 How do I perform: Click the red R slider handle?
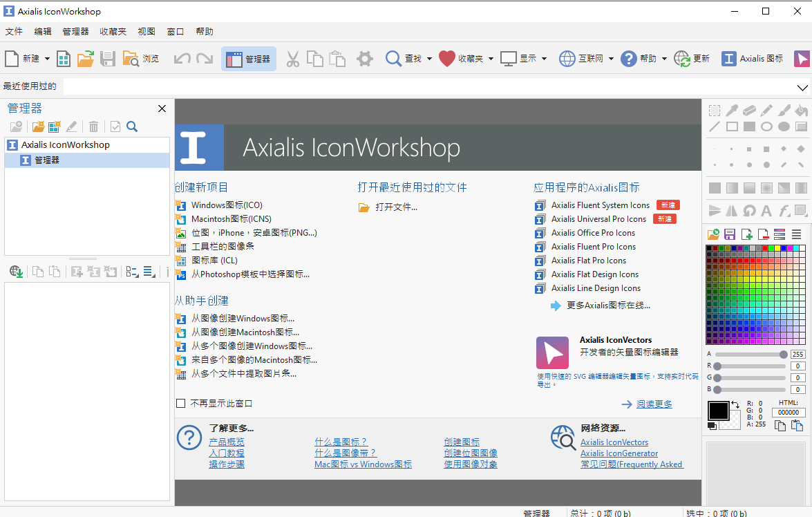(717, 366)
